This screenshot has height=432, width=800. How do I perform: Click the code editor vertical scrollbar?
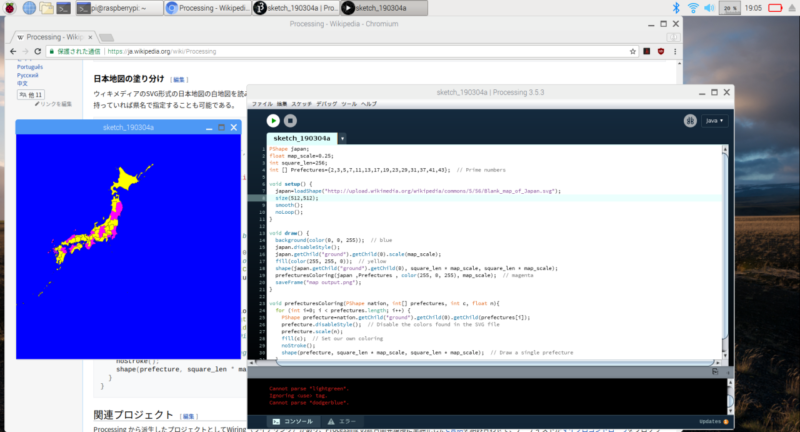(725, 250)
